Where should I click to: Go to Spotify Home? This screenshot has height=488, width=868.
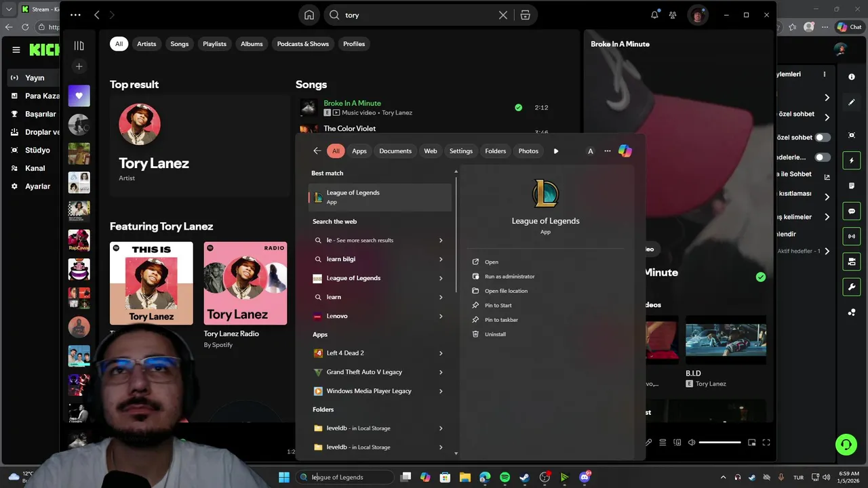pos(309,15)
